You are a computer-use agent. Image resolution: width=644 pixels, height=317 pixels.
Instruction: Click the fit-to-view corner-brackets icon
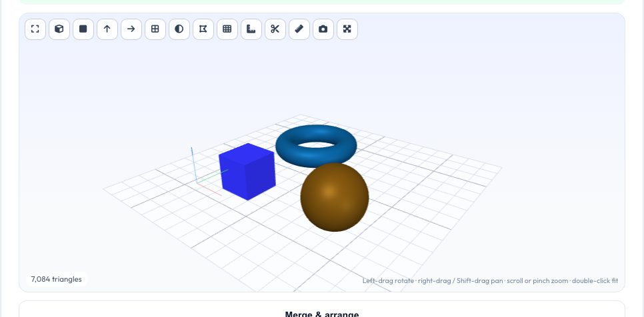click(35, 29)
